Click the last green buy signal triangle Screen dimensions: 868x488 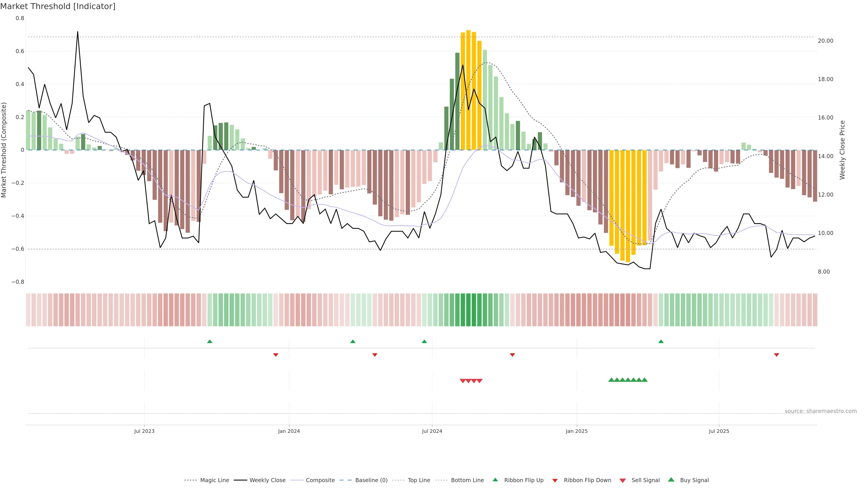tap(644, 380)
